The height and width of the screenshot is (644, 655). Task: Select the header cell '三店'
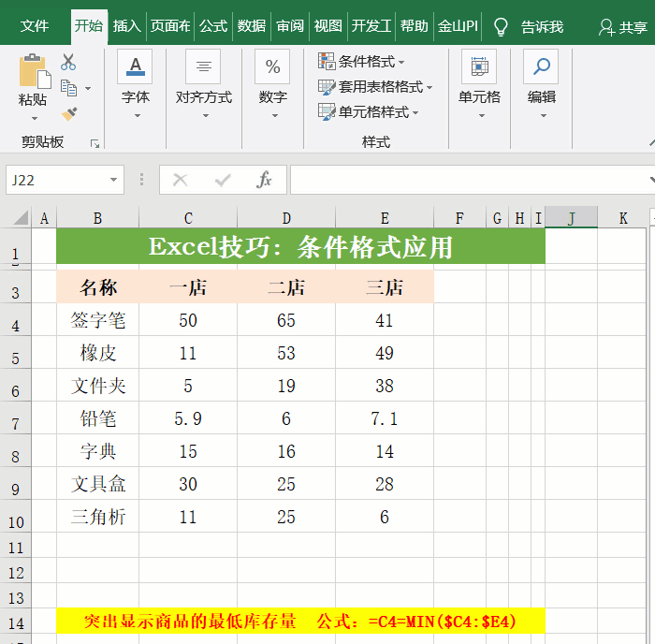(385, 286)
